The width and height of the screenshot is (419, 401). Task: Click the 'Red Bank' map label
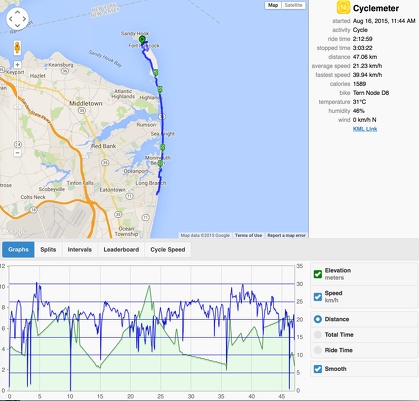[104, 146]
